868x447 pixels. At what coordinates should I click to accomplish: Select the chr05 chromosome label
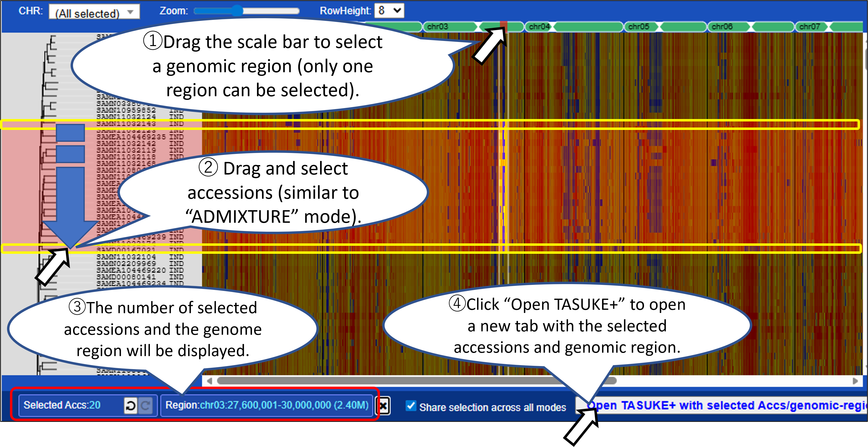click(638, 27)
